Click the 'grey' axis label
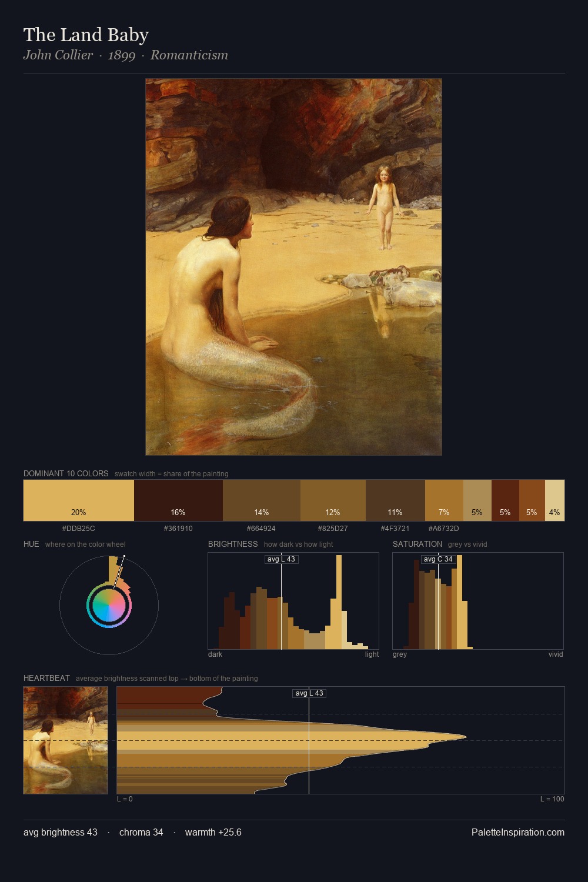Image resolution: width=588 pixels, height=882 pixels. point(400,654)
